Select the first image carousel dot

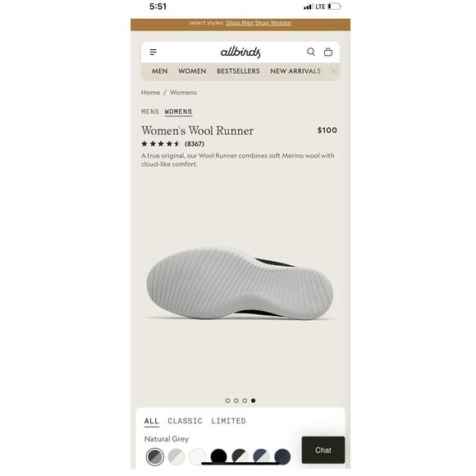(227, 400)
